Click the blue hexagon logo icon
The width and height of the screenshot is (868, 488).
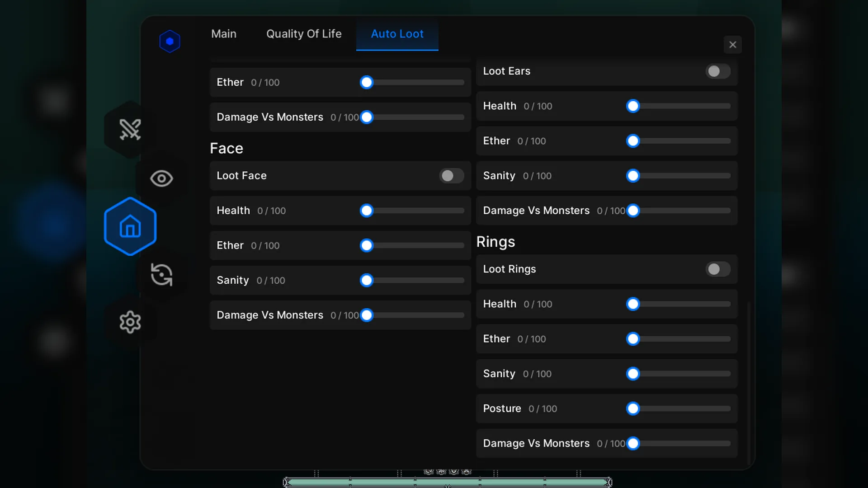coord(170,42)
